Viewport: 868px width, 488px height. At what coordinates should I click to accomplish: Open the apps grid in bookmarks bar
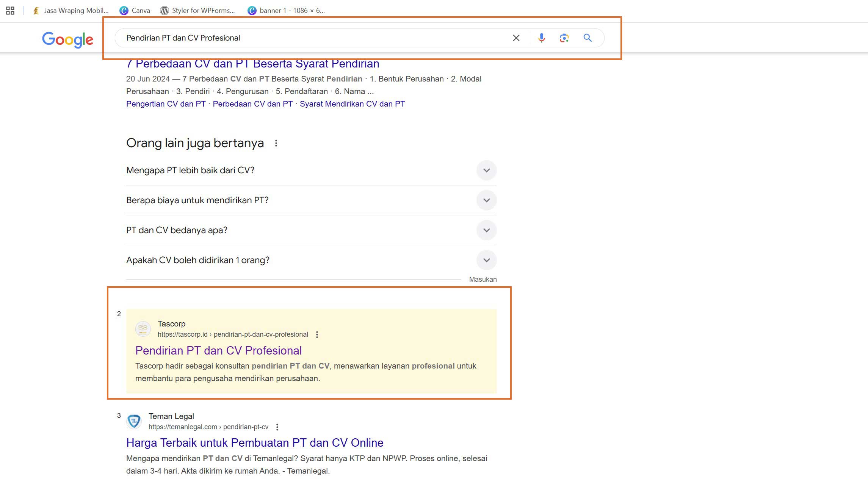10,11
